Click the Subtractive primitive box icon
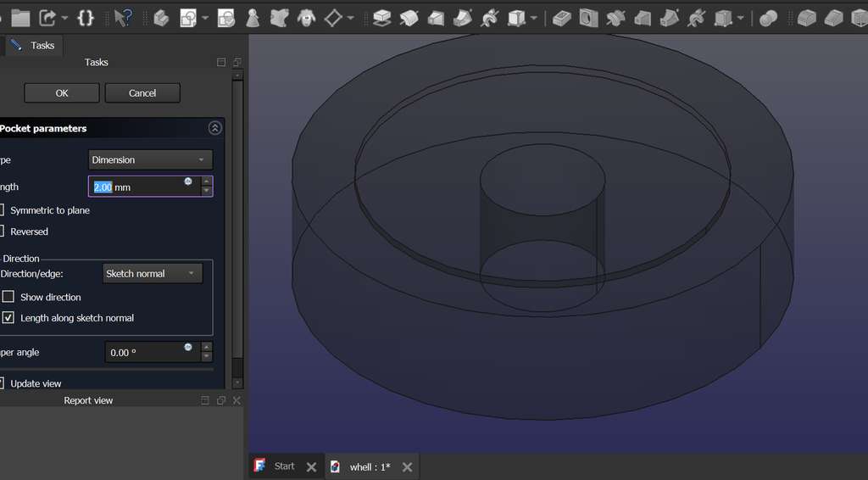Screen dimensions: 868x480 (723, 19)
